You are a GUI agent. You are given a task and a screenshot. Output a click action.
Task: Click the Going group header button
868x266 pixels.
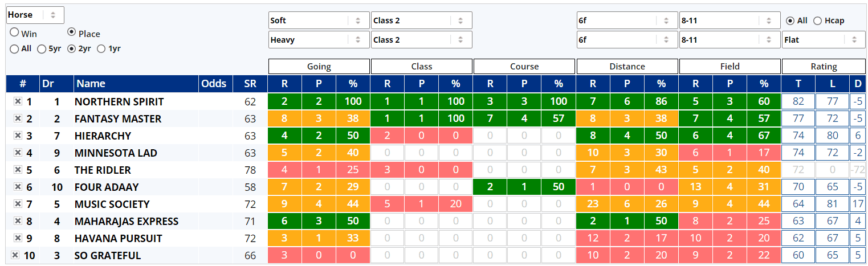click(319, 67)
